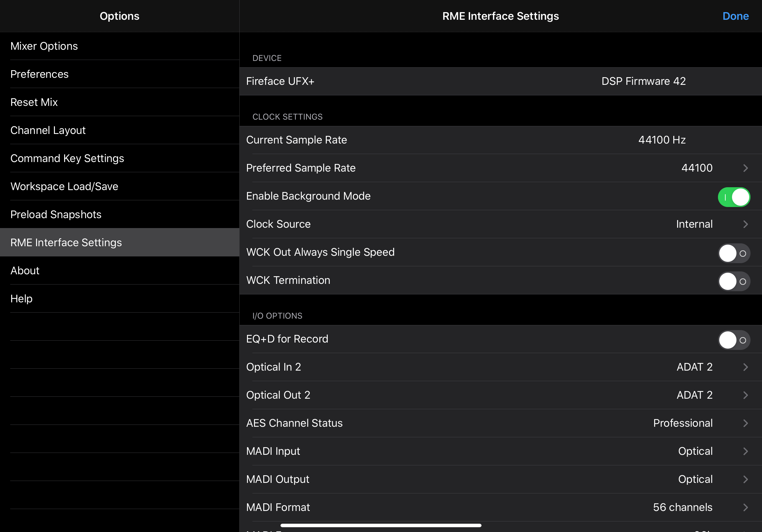
Task: Open Channel Layout menu entry
Action: (x=48, y=130)
